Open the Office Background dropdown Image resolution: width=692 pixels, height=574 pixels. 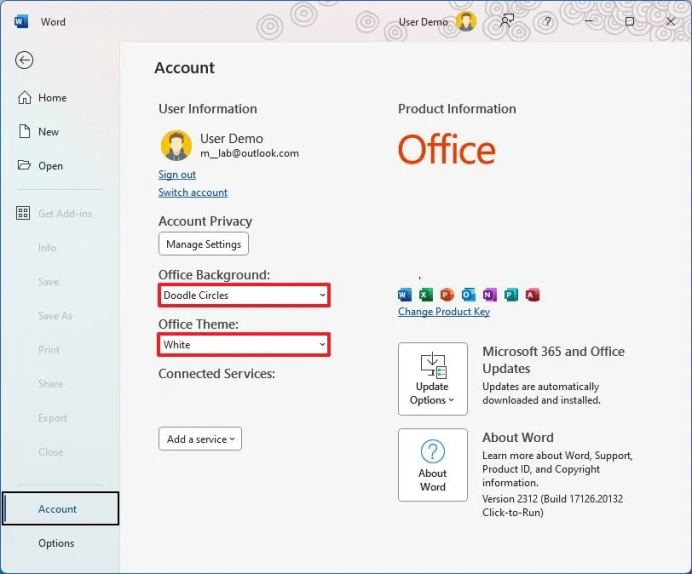pos(244,295)
